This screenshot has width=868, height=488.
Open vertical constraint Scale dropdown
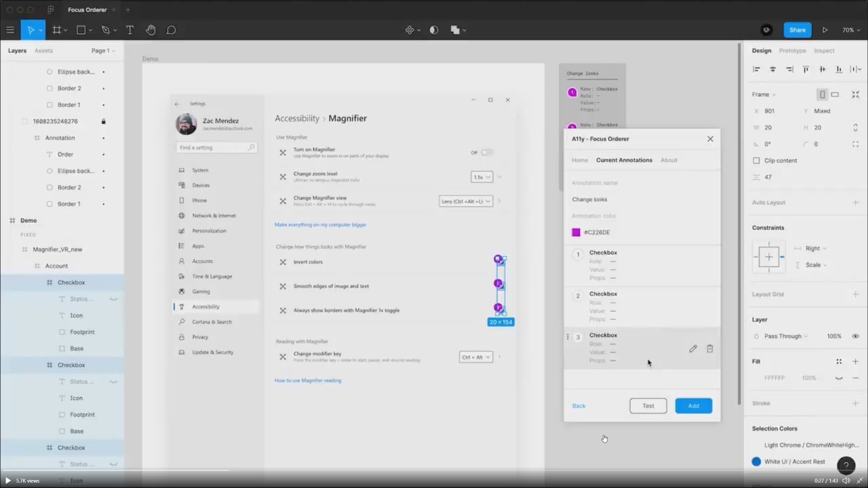tap(816, 265)
